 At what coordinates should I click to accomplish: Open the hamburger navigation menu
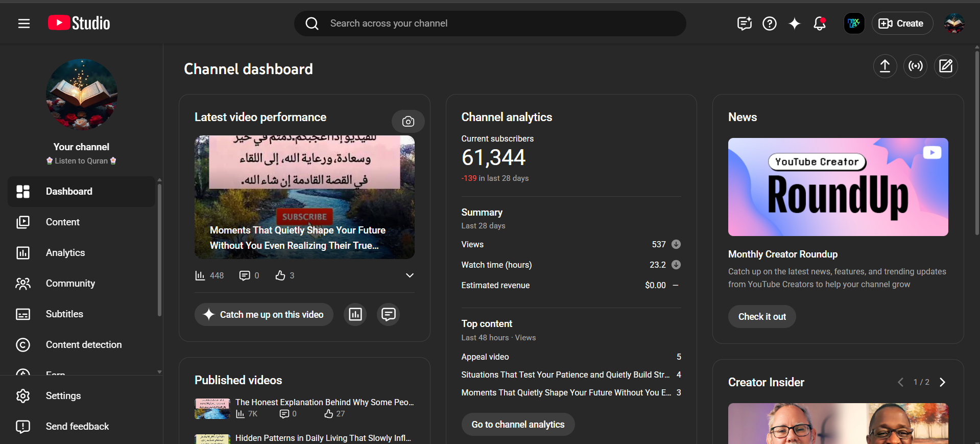[24, 24]
